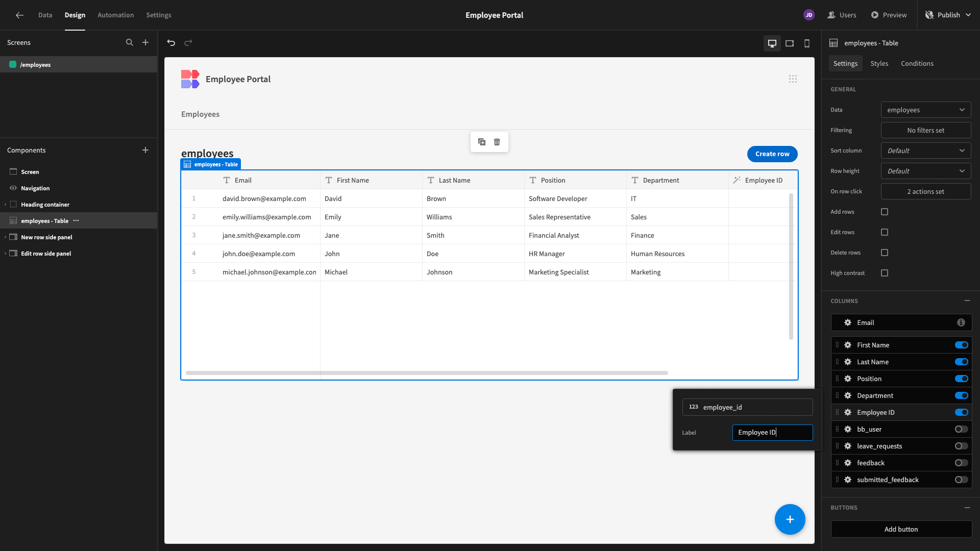Collapse the COLUMNS section

(x=967, y=301)
